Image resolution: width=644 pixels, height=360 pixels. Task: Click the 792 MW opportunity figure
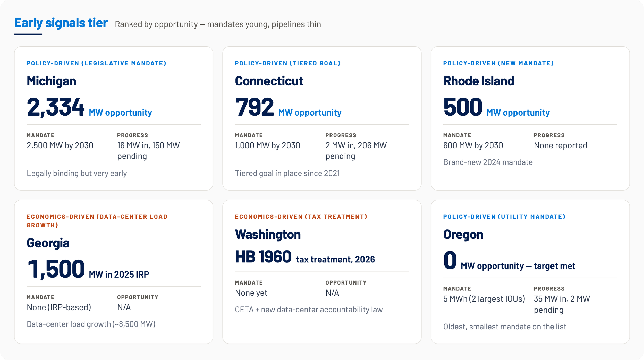[x=288, y=107]
